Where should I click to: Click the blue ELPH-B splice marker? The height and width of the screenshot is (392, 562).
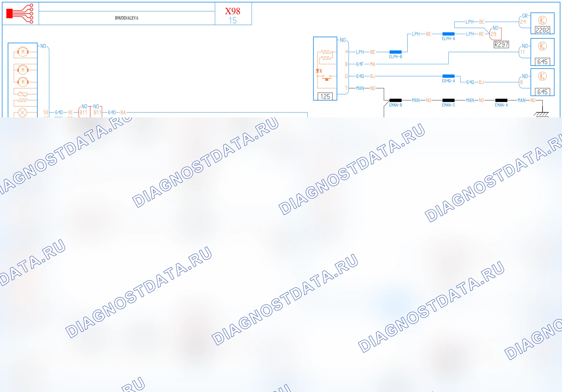point(396,52)
